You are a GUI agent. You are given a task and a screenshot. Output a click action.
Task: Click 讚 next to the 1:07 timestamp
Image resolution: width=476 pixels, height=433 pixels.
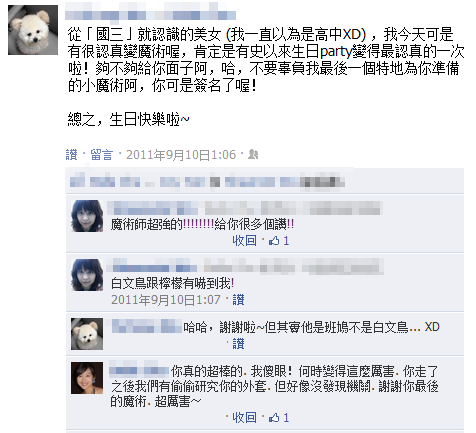click(x=238, y=300)
